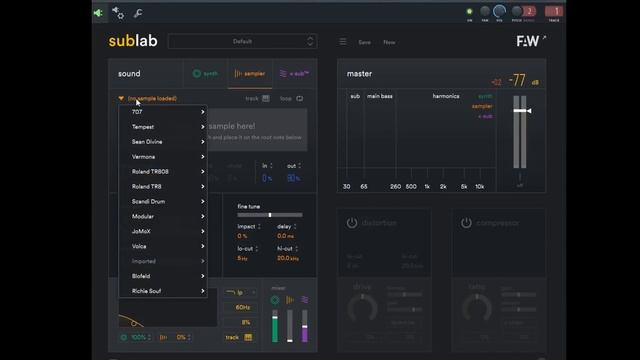Adjust the green synth mixer fader
The width and height of the screenshot is (640, 360).
pyautogui.click(x=275, y=318)
